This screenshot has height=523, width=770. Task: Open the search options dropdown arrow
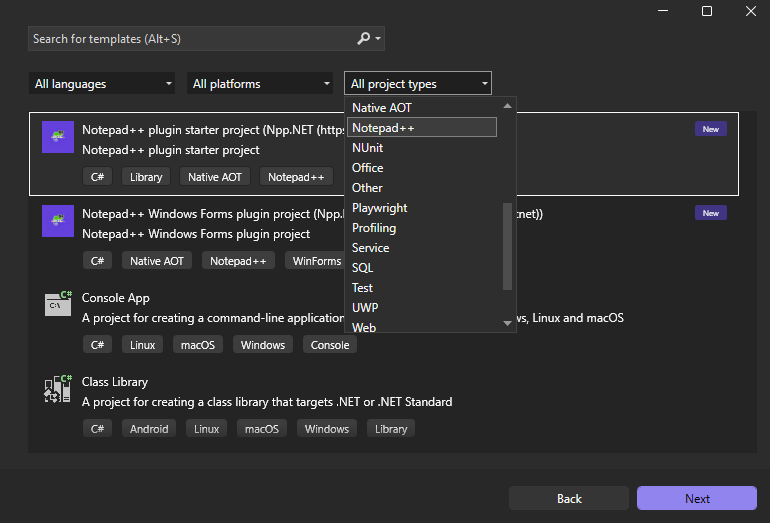tap(378, 38)
